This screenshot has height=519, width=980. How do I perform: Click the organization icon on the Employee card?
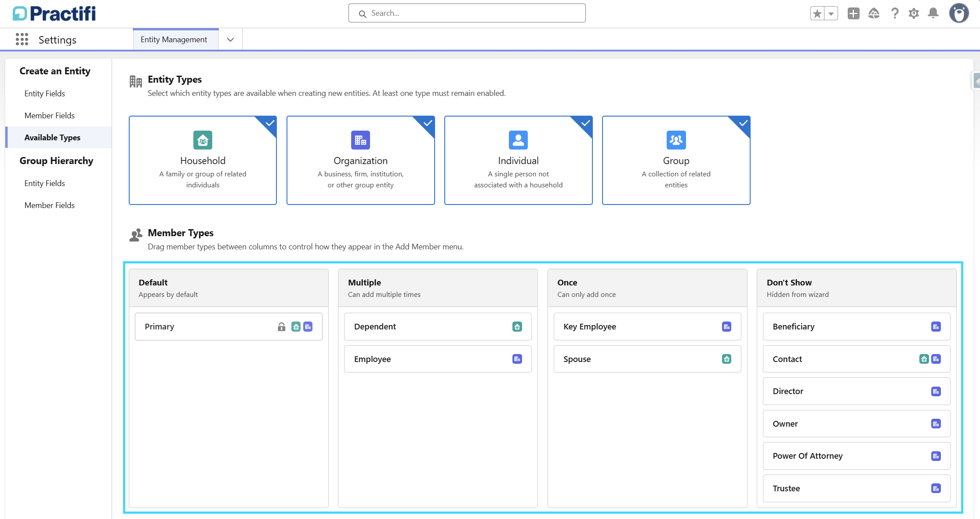pos(517,359)
